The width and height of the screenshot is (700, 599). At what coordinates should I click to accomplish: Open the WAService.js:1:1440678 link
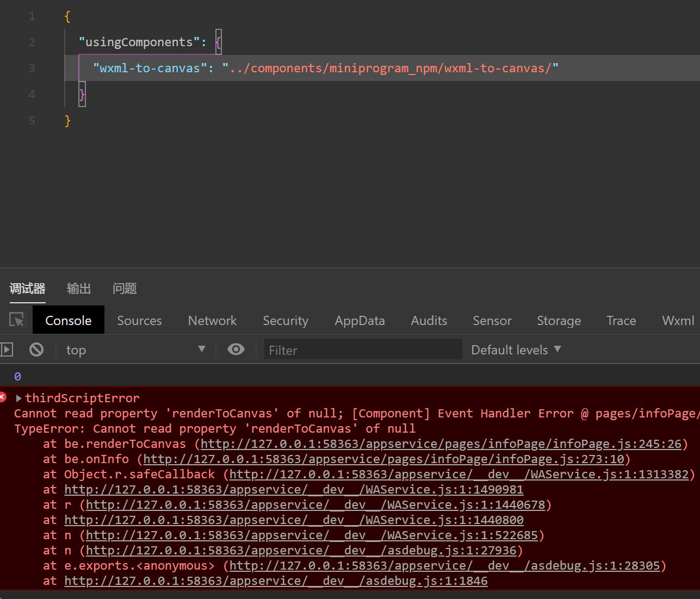tap(315, 505)
